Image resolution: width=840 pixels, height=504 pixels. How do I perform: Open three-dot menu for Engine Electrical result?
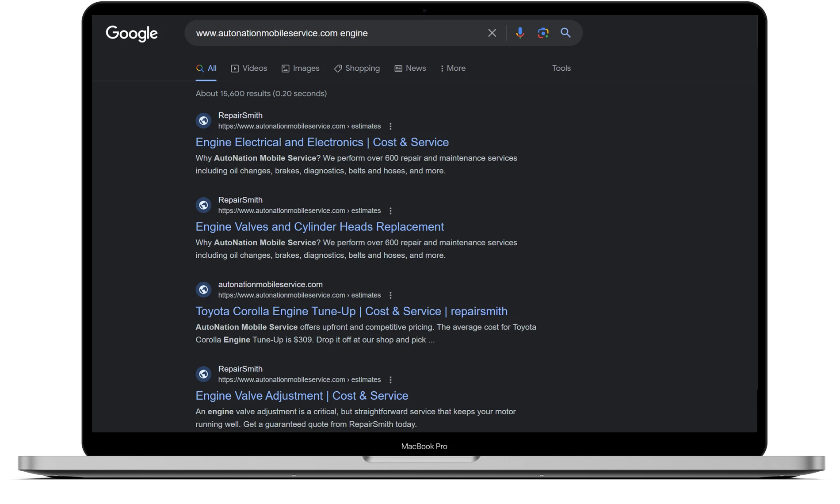(x=390, y=126)
